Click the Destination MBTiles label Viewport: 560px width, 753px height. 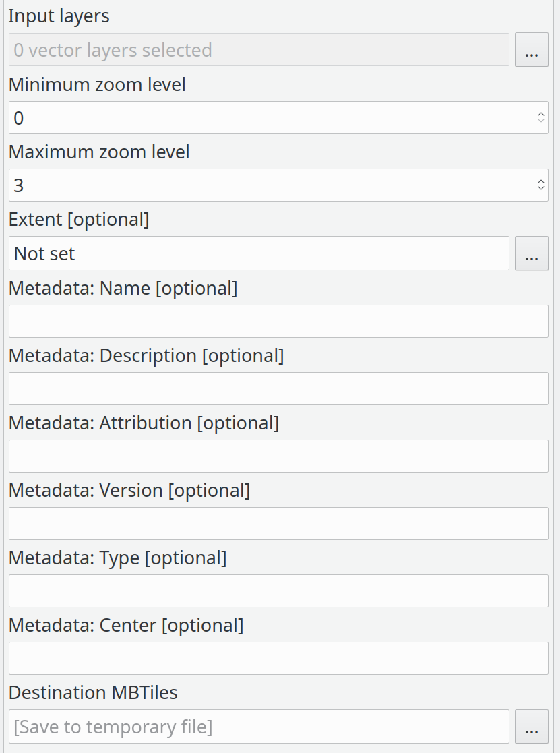[93, 692]
